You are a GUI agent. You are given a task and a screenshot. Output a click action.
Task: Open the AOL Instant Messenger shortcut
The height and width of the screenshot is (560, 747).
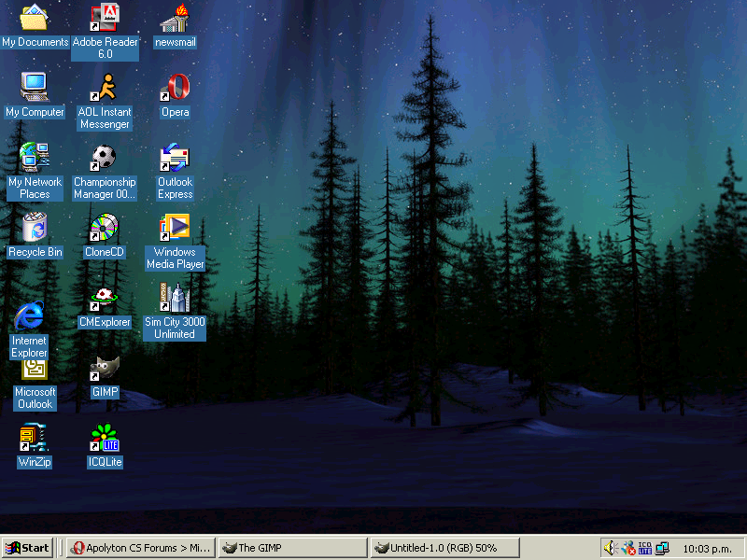pyautogui.click(x=105, y=89)
